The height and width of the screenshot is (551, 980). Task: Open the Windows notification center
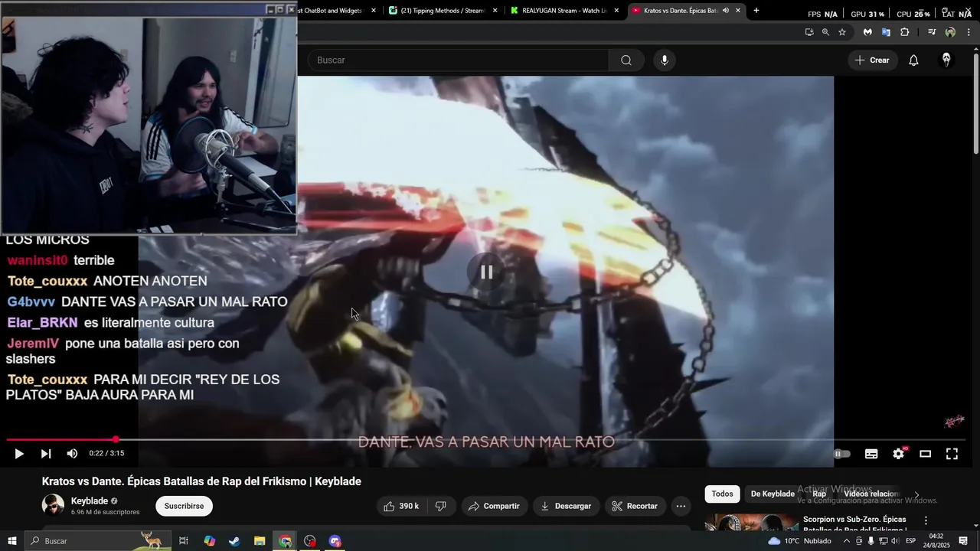pos(963,541)
